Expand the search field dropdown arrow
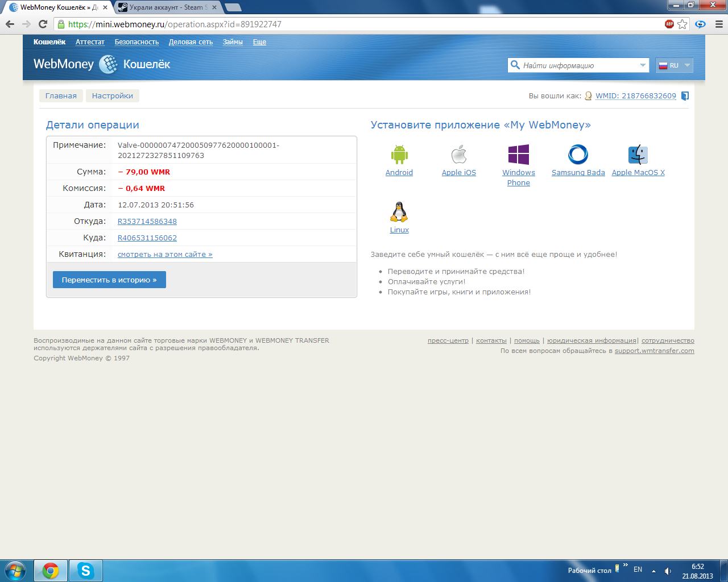Image resolution: width=728 pixels, height=582 pixels. click(x=643, y=65)
